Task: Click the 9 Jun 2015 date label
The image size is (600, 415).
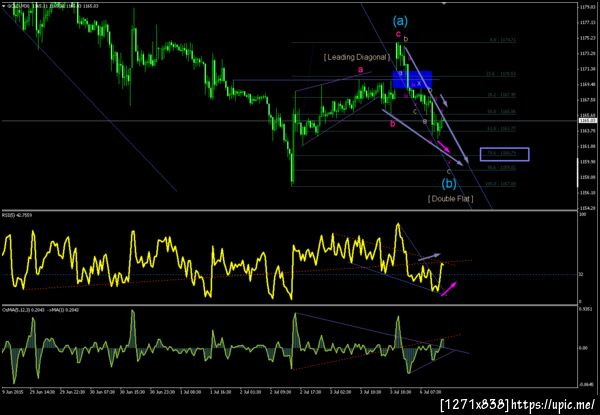Action: tap(11, 392)
